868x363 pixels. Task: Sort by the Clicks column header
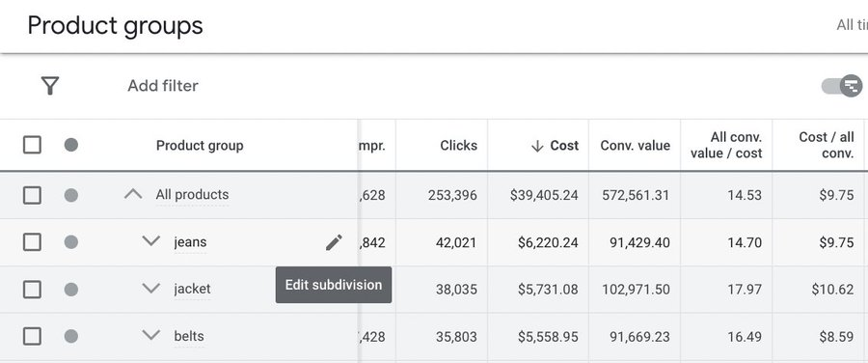(x=458, y=146)
